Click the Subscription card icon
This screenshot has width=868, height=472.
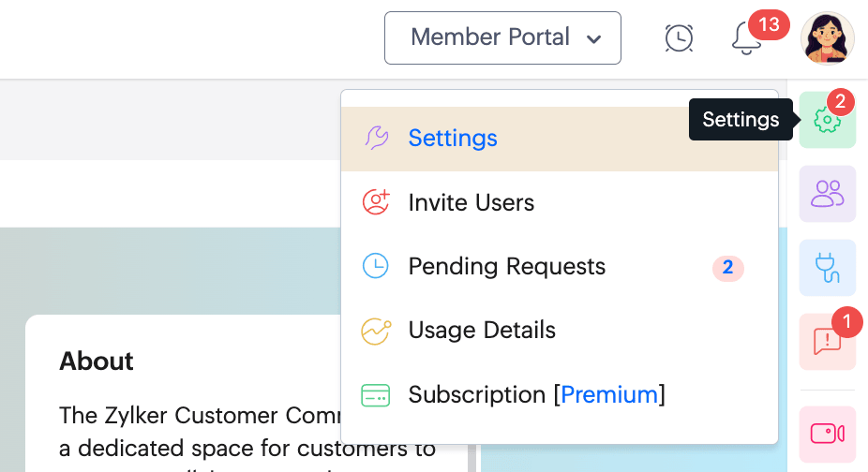point(375,395)
